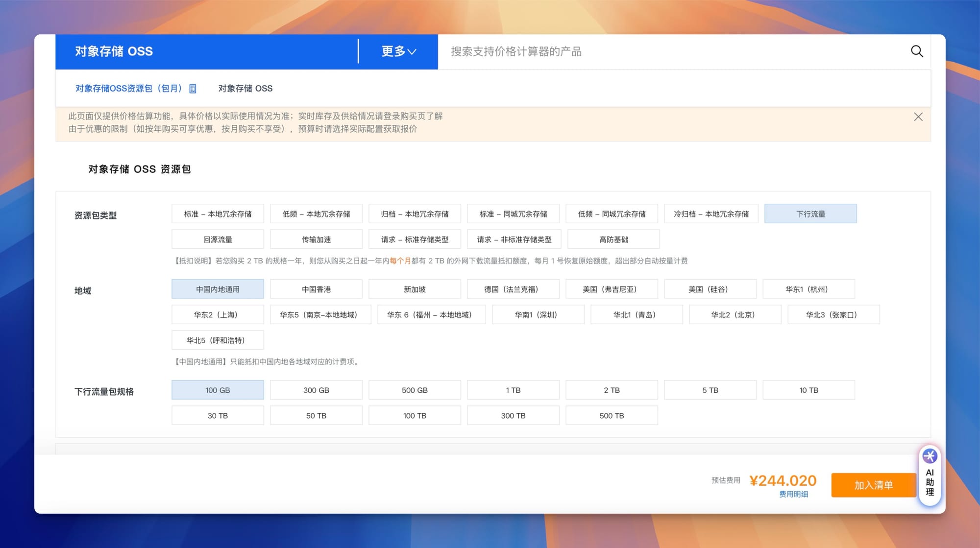The image size is (980, 548).
Task: Switch to 对象存储OSS资源包（包月） tab
Action: click(x=129, y=89)
